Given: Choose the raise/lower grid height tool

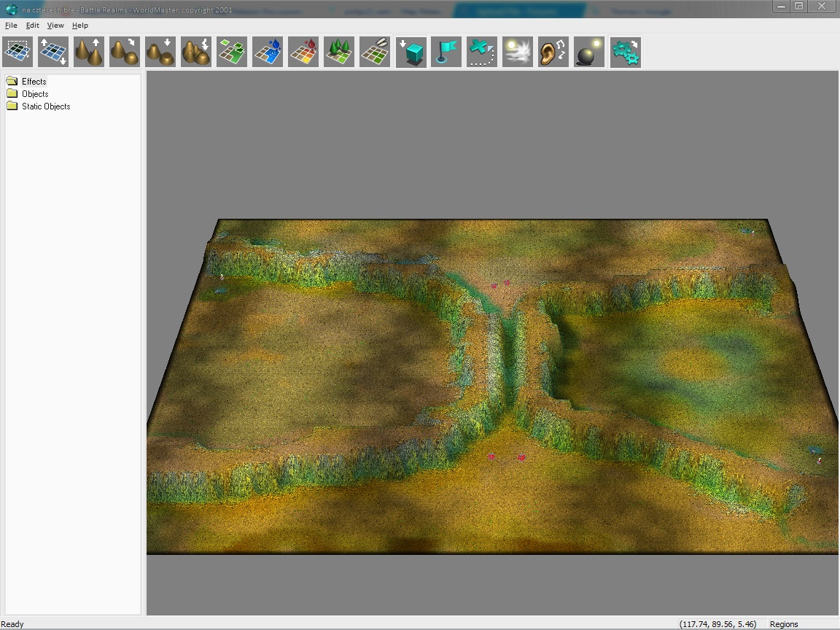Looking at the screenshot, I should coord(53,52).
